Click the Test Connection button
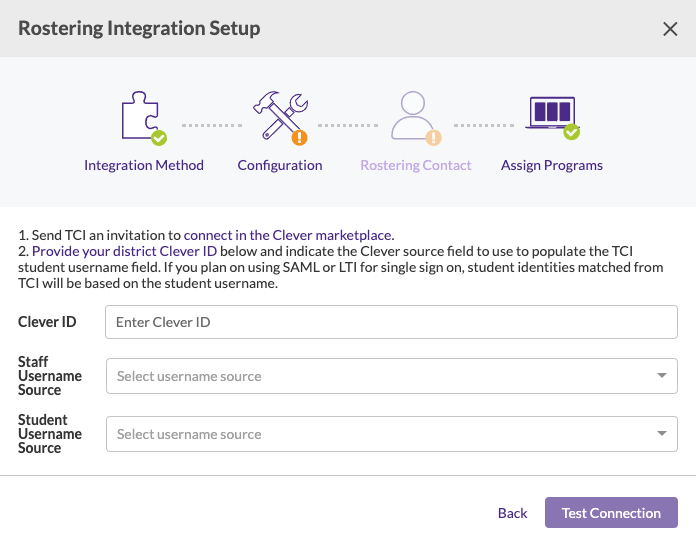This screenshot has width=696, height=546. 611,513
